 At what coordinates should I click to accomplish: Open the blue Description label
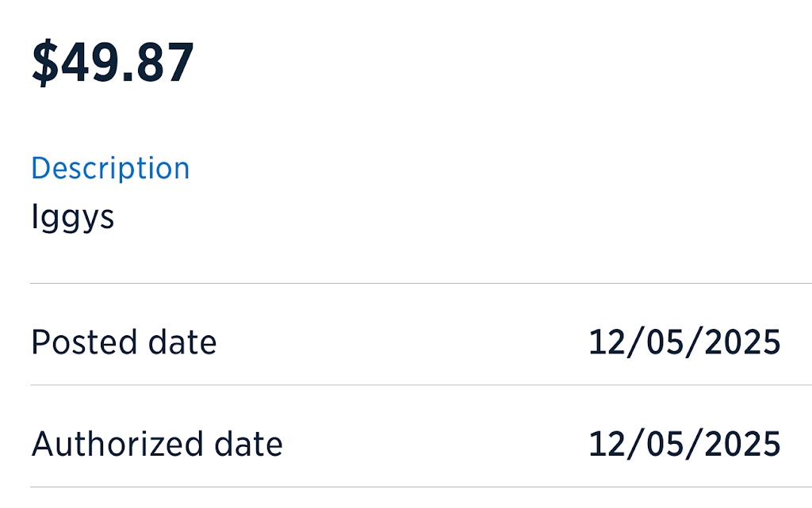[110, 168]
